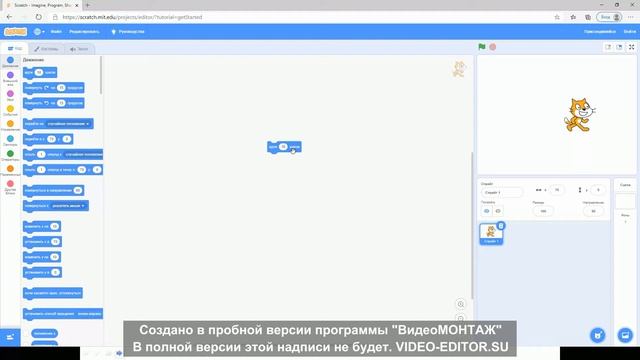Open a new browser tab
The width and height of the screenshot is (640, 360).
(x=87, y=5)
